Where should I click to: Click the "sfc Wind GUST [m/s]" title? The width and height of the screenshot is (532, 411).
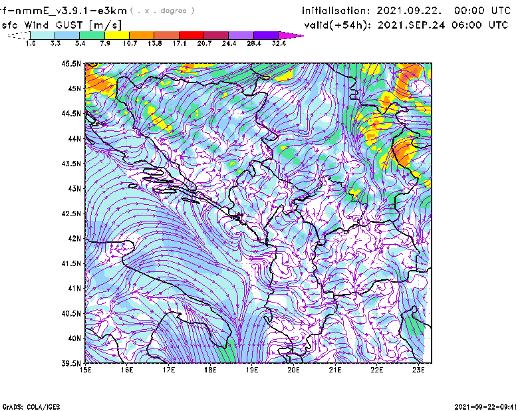[61, 25]
